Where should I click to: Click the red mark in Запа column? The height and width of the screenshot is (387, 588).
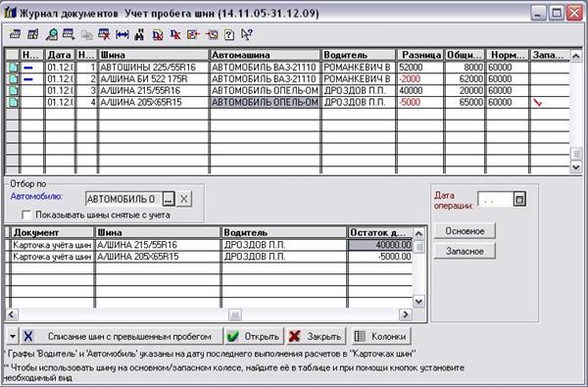pyautogui.click(x=538, y=102)
